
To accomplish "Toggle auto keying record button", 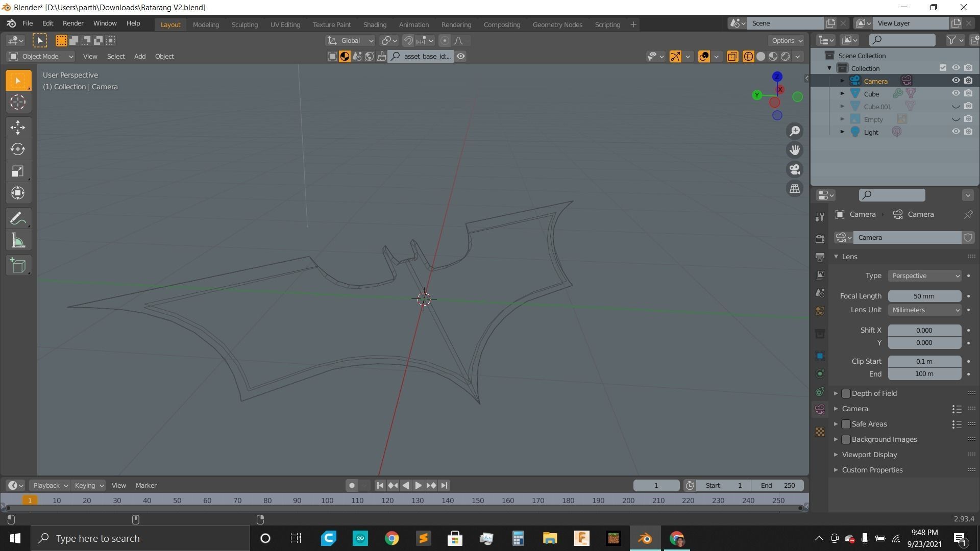I will (x=352, y=486).
